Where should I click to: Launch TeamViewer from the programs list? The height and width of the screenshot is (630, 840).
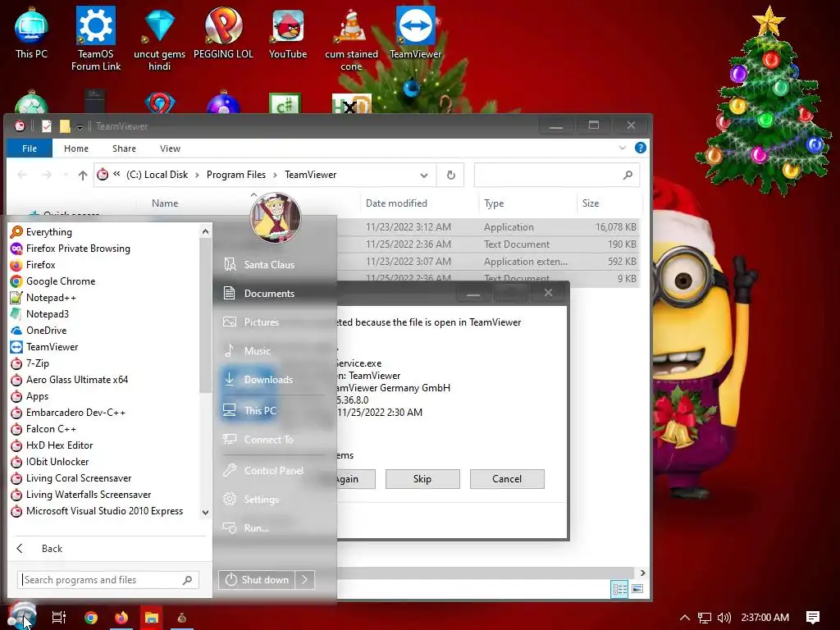pyautogui.click(x=52, y=347)
